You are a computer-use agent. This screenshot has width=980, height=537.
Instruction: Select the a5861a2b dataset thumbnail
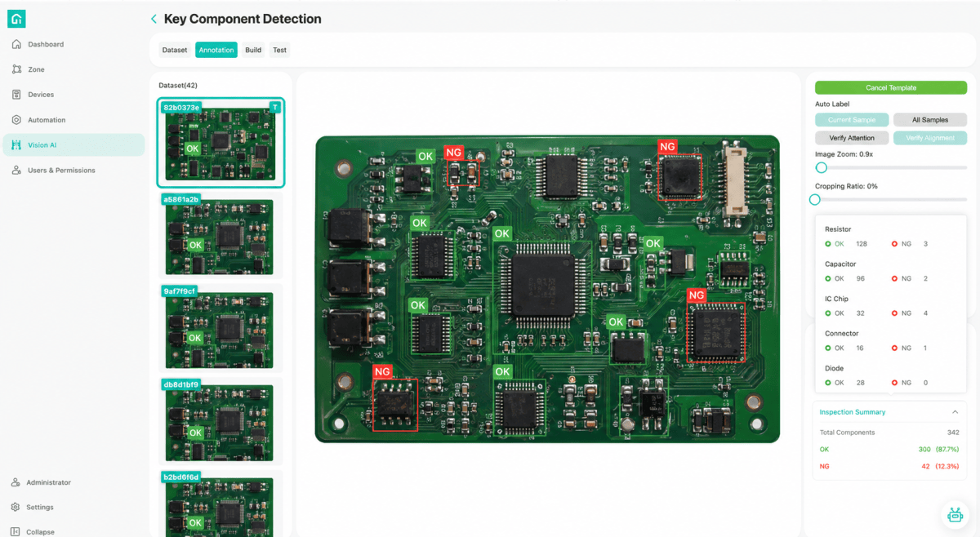220,235
